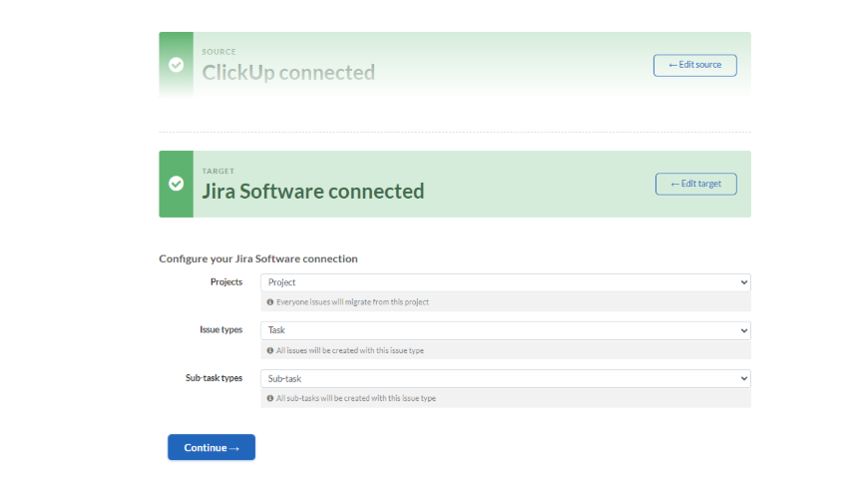Click the ClickUp source checkmark icon
The image size is (868, 493).
(176, 65)
